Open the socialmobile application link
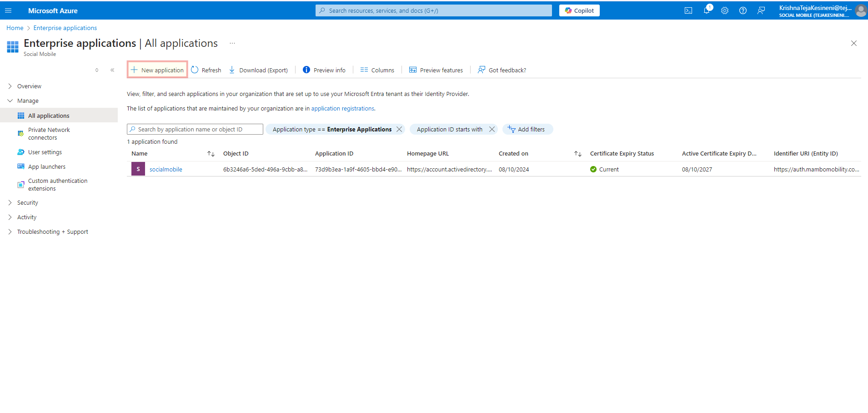Screen dimensions: 868x413 tap(166, 169)
